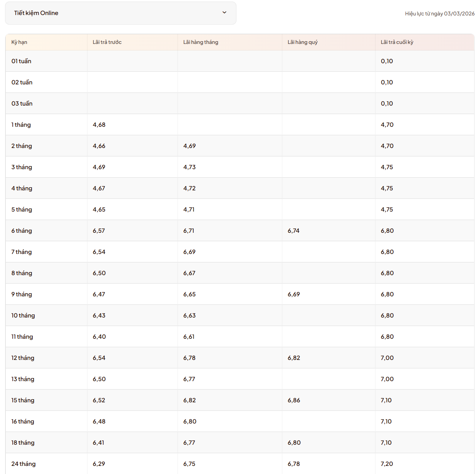
Task: Select the 4,68 prepaid rate for 1 tháng
Action: (99, 125)
